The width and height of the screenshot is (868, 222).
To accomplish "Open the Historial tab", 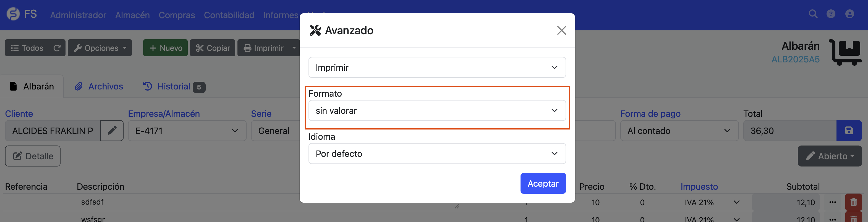I will (x=173, y=86).
